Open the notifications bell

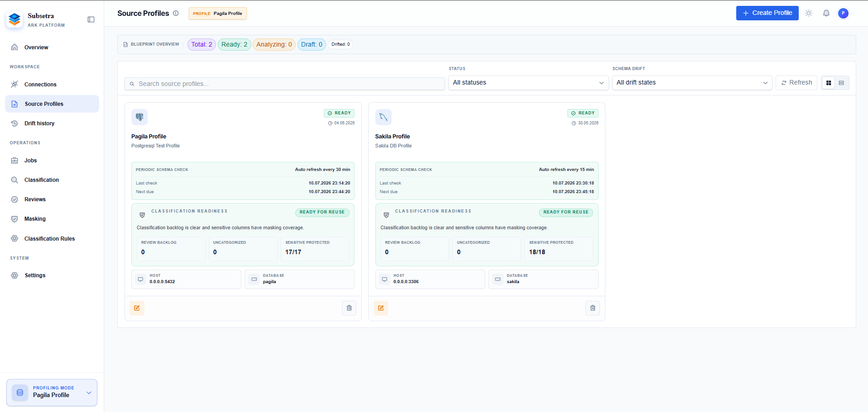tap(826, 13)
